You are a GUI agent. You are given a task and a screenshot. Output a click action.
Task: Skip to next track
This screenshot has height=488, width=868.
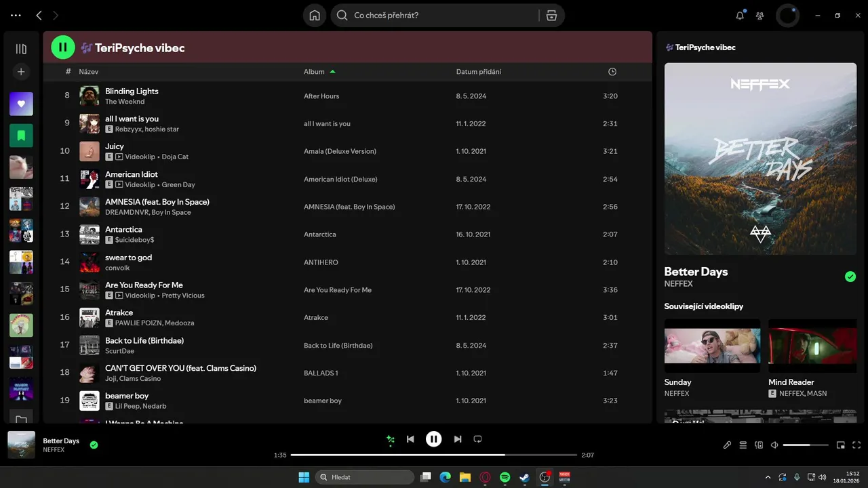pyautogui.click(x=458, y=439)
